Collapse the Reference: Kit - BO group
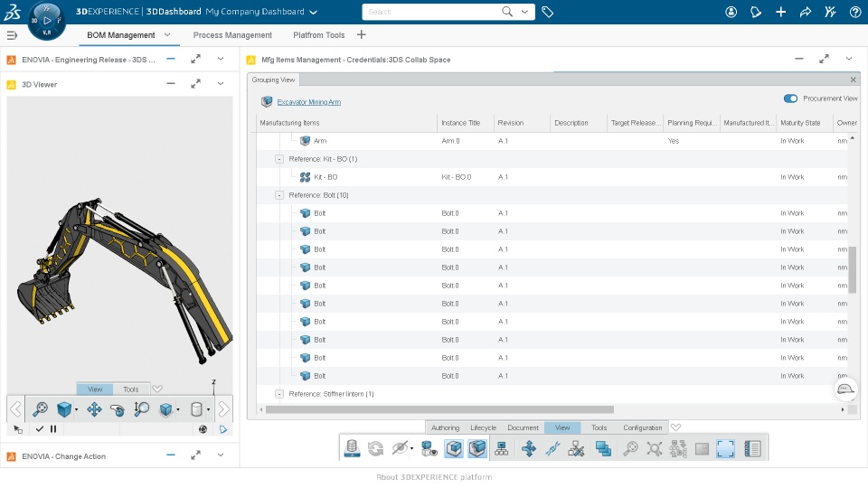868x488 pixels. pyautogui.click(x=279, y=159)
